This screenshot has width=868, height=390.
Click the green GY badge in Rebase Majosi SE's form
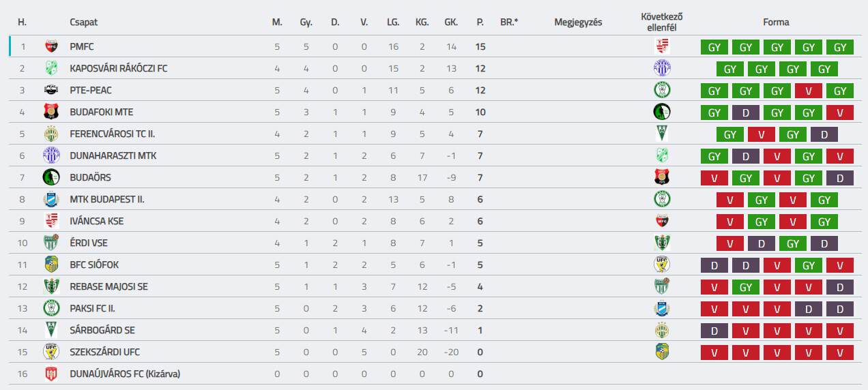[x=745, y=287]
